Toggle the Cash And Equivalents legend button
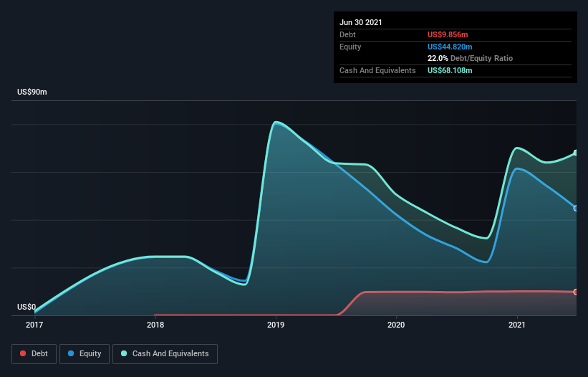The width and height of the screenshot is (588, 377). tap(165, 354)
